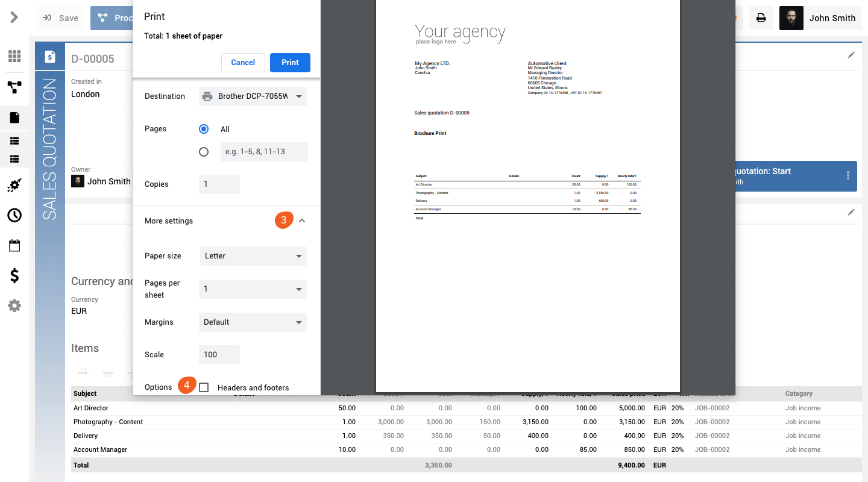Click Delivery row subject

86,436
